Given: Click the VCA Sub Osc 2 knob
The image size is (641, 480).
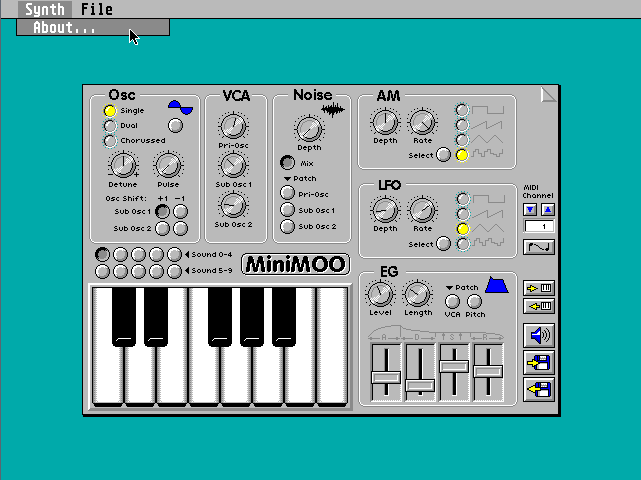Looking at the screenshot, I should 233,205.
